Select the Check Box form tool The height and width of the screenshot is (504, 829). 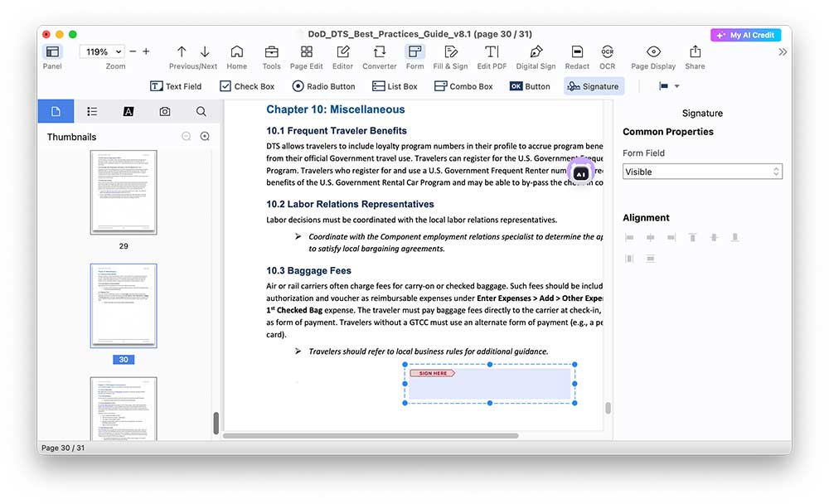[x=247, y=86]
